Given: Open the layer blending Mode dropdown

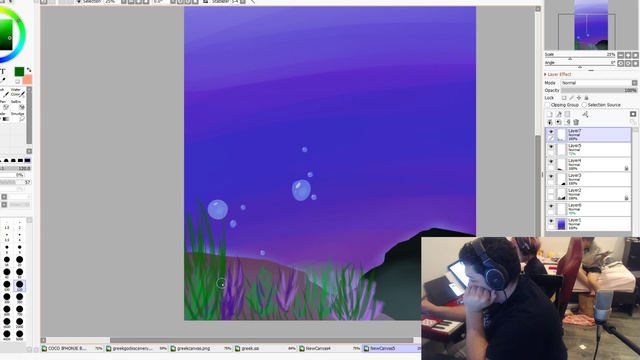Looking at the screenshot, I should click(599, 83).
